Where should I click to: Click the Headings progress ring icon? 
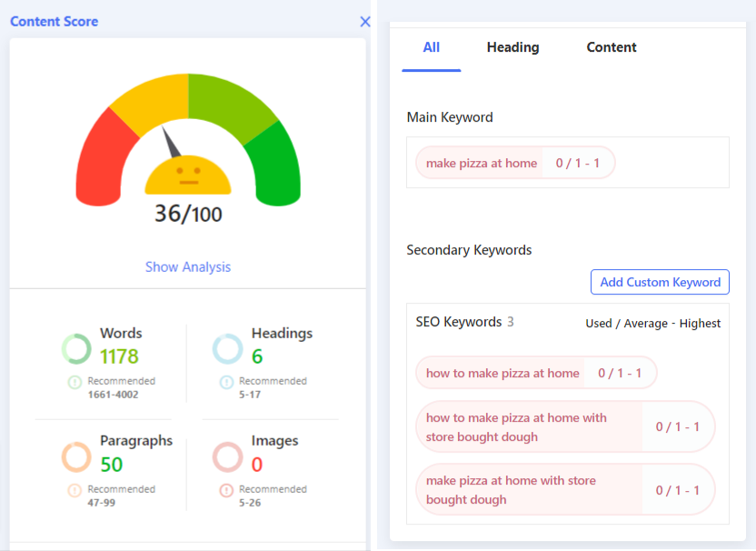pyautogui.click(x=227, y=349)
